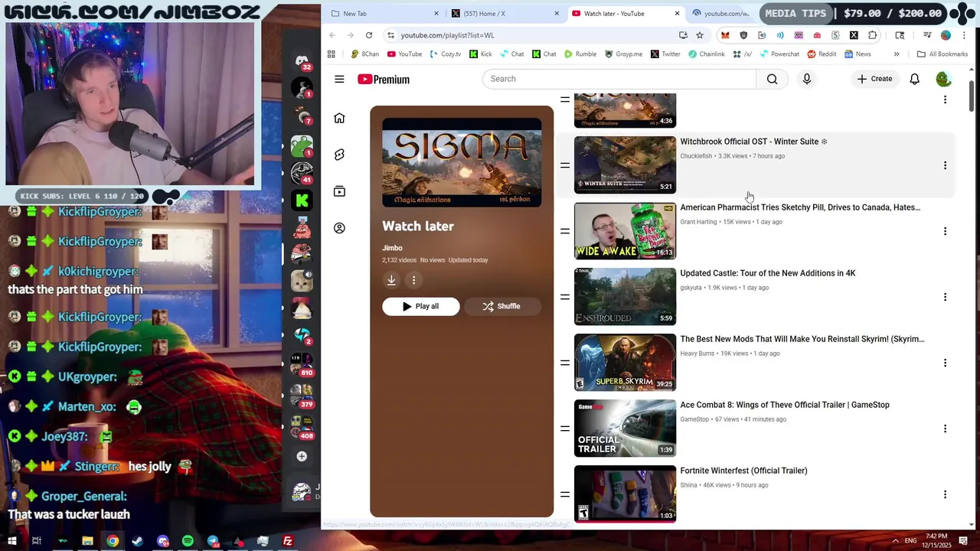Open the You profile sidebar icon
The image size is (980, 551).
pos(339,228)
